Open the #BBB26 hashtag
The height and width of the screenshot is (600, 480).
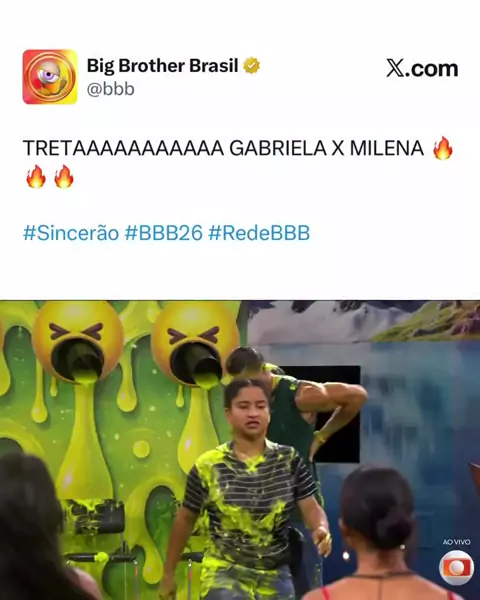[163, 233]
